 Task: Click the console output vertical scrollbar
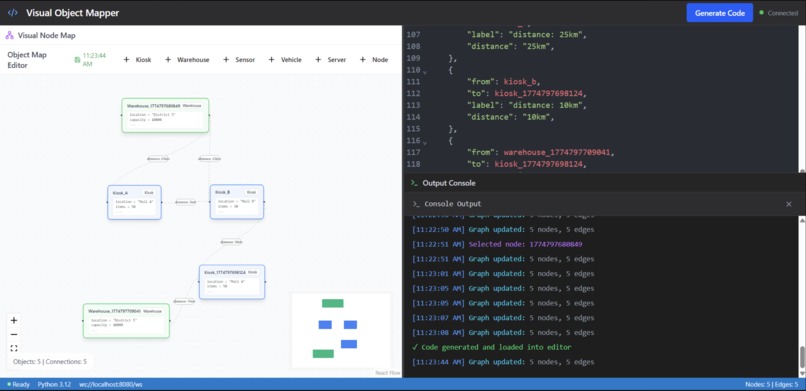[802, 296]
